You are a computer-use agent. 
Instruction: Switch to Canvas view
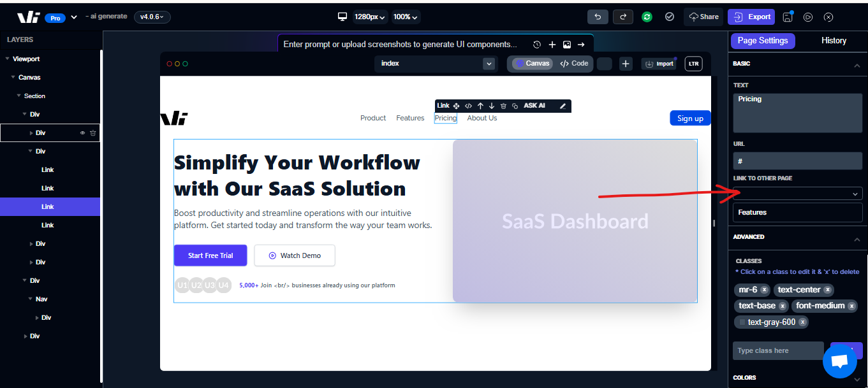point(533,64)
